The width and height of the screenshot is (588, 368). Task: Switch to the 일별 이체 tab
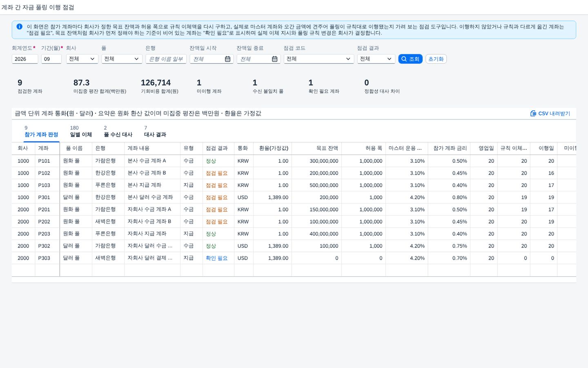tap(81, 131)
